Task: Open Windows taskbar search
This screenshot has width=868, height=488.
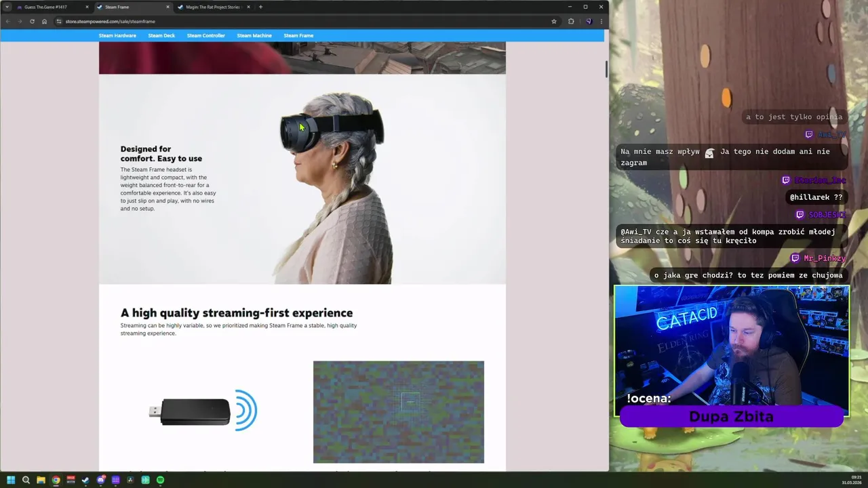Action: [x=26, y=480]
